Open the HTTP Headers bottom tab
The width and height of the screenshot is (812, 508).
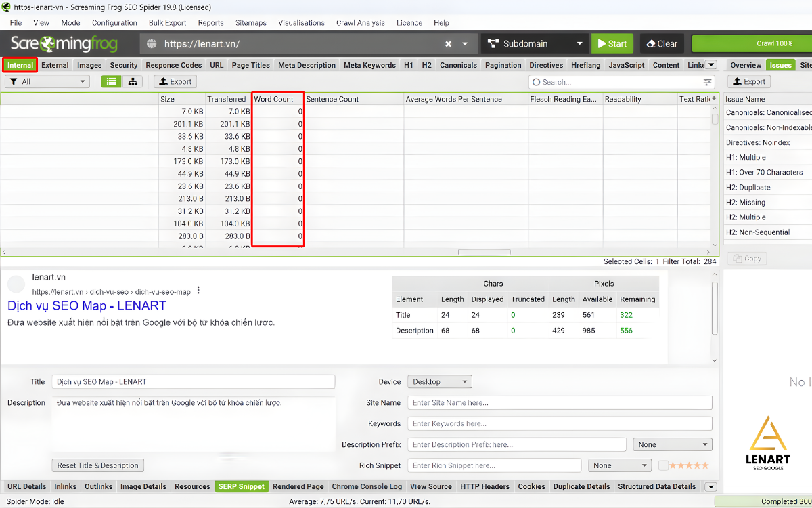(484, 486)
